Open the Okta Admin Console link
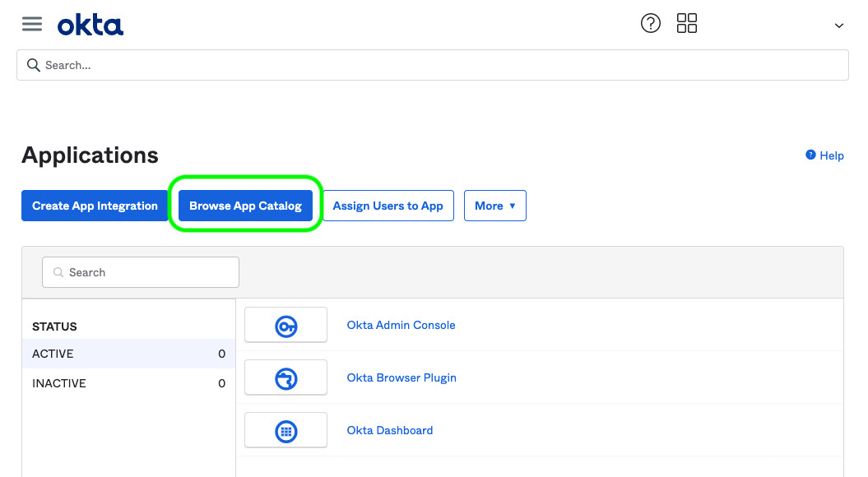Image resolution: width=868 pixels, height=477 pixels. click(x=401, y=325)
